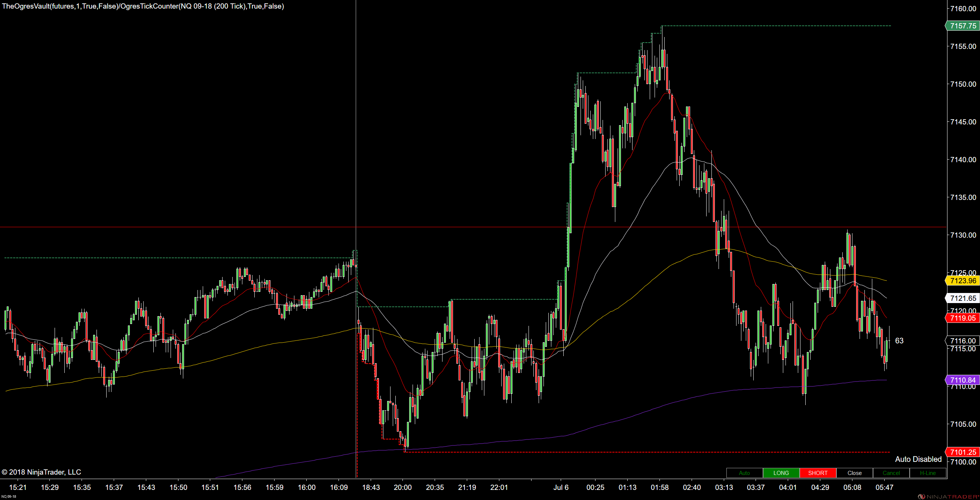Viewport: 980px width, 500px height.
Task: Click the 21:19 time axis label
Action: (467, 487)
